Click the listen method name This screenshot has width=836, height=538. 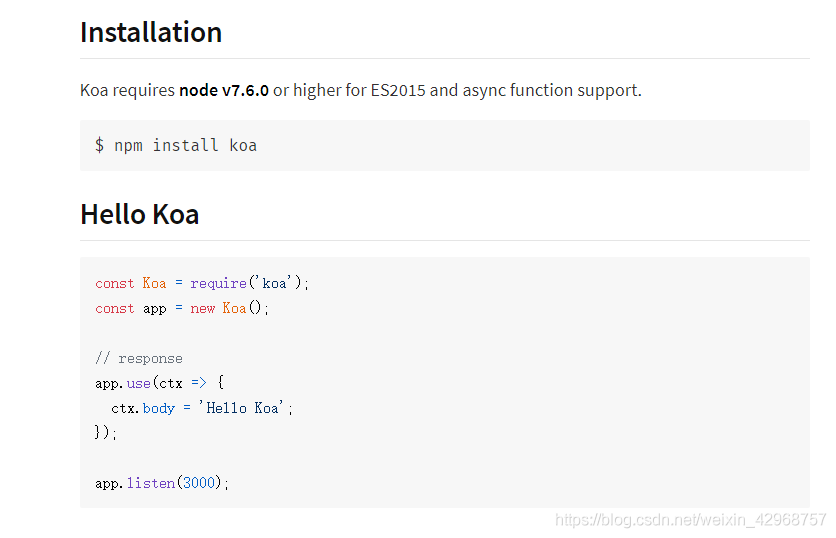pos(151,483)
